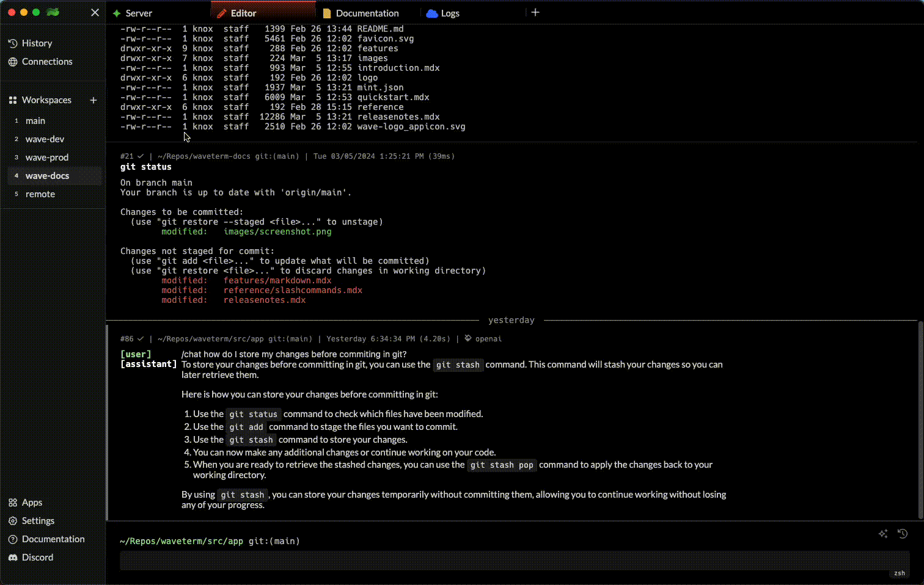Click the right-side output scrollbar
This screenshot has height=585, width=924.
[x=920, y=420]
